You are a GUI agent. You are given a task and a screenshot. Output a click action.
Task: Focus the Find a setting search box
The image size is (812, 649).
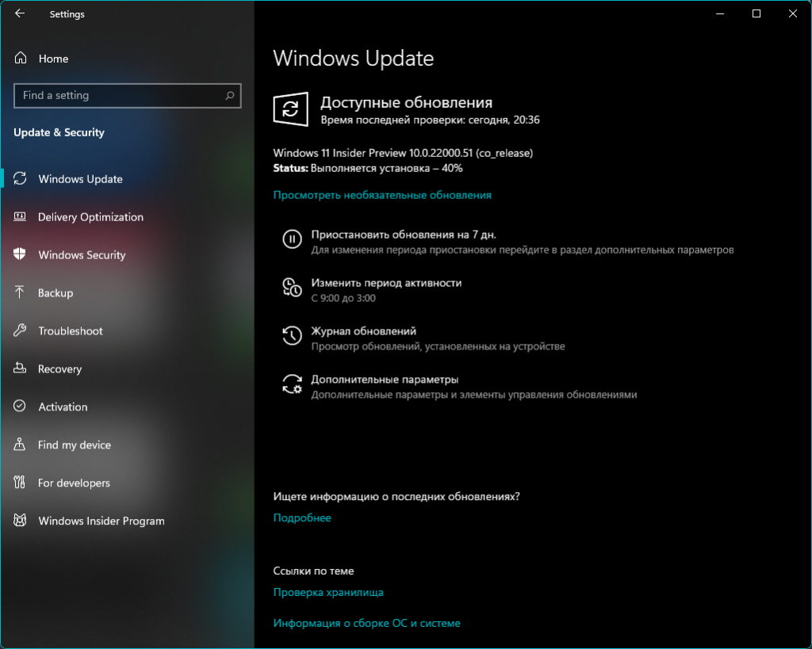tap(128, 95)
